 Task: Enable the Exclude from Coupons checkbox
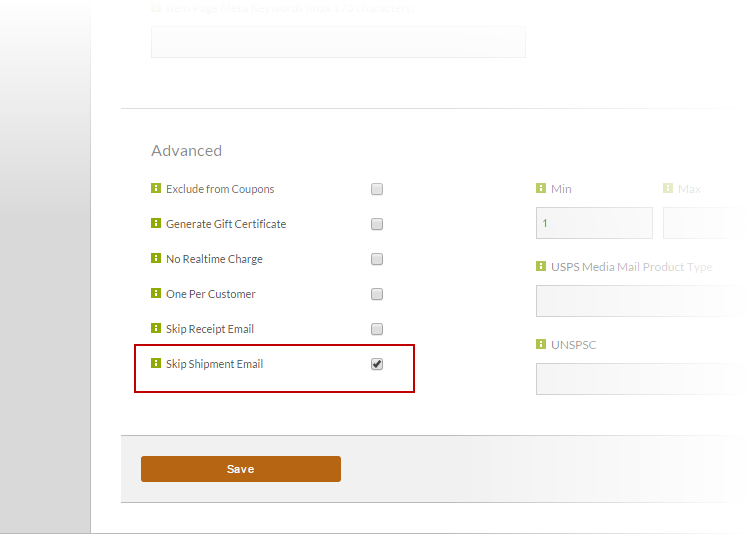click(x=377, y=189)
